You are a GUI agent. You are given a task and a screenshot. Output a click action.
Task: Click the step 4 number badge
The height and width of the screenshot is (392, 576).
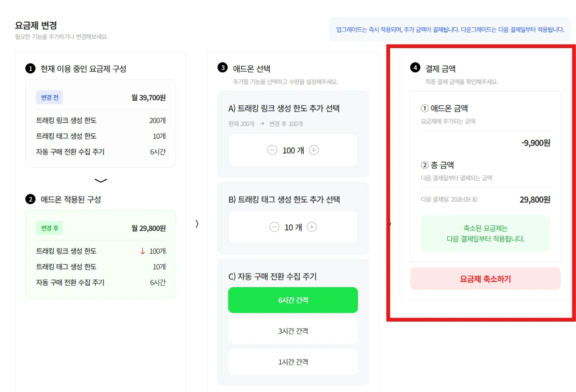[x=415, y=68]
